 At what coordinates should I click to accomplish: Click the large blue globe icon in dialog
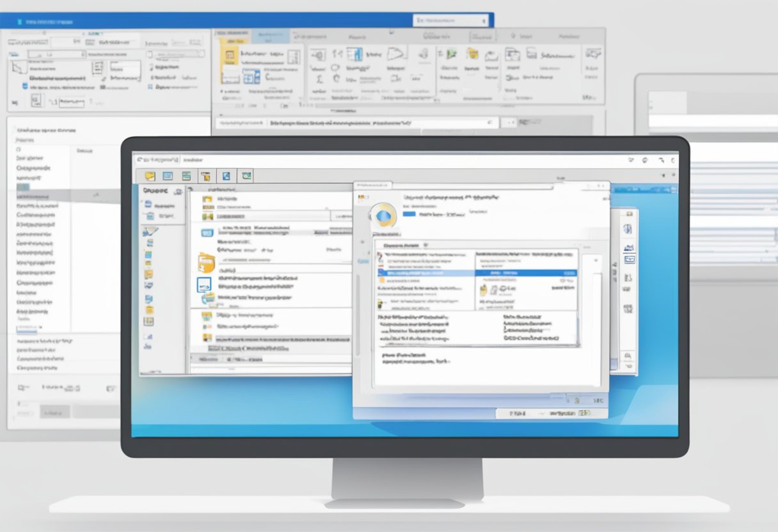tap(383, 215)
